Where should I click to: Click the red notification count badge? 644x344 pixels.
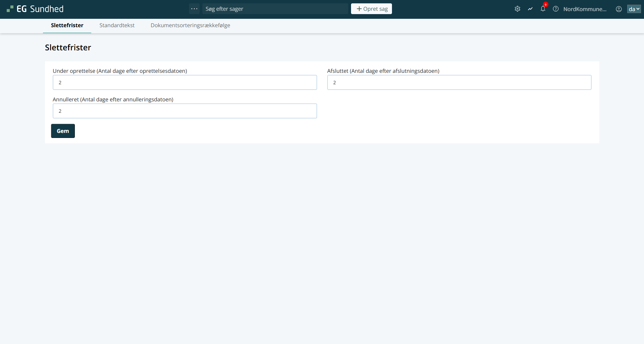[x=546, y=5]
